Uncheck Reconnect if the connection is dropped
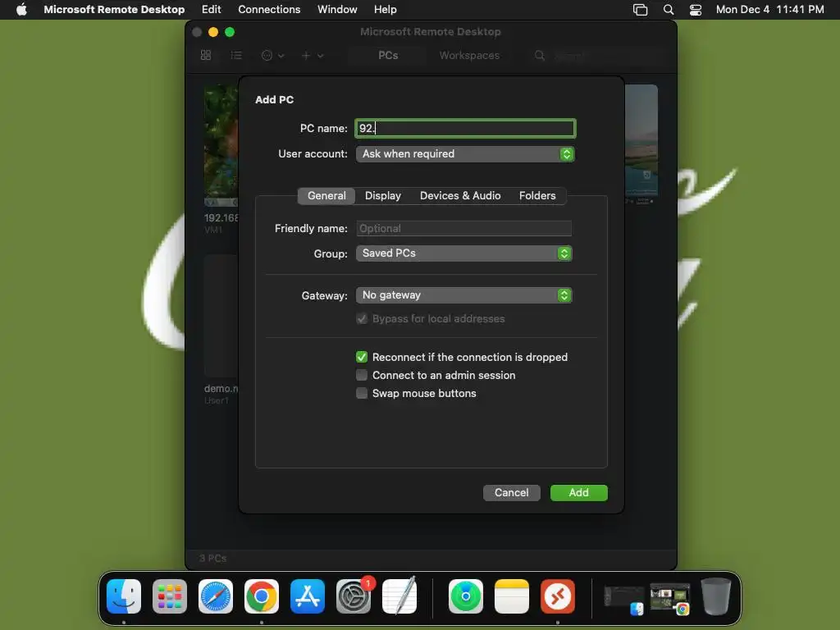840x630 pixels. click(362, 357)
